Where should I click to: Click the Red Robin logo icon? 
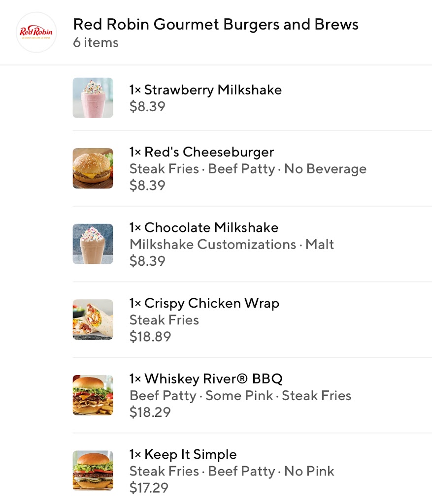point(36,32)
